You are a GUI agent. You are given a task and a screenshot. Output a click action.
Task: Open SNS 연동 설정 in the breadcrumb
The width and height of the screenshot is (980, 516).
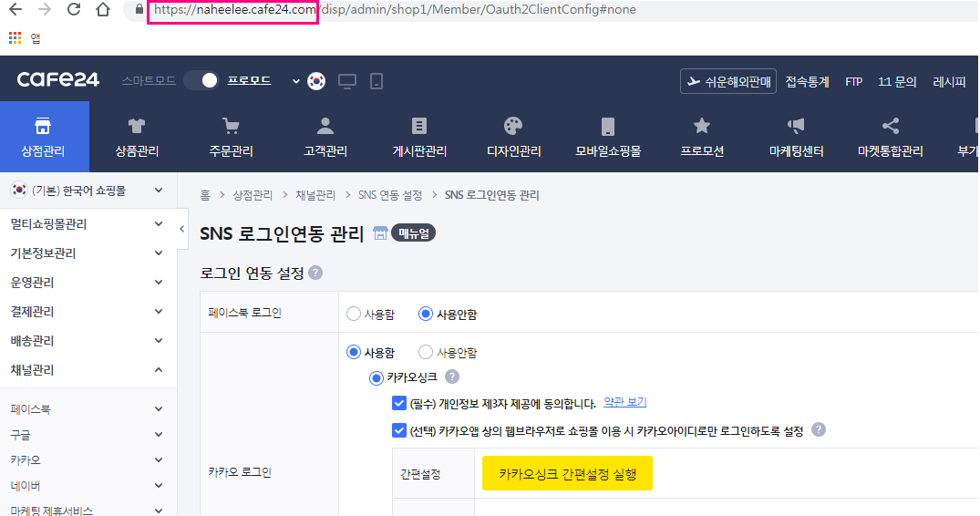click(390, 195)
